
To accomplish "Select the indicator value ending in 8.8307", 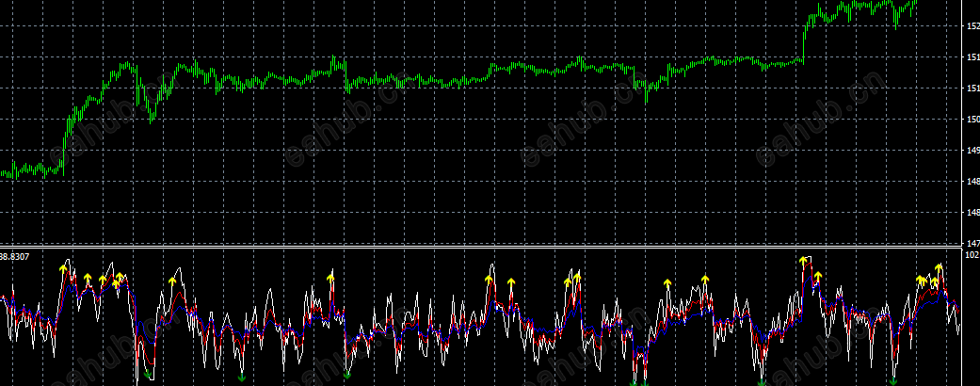I will [14, 256].
